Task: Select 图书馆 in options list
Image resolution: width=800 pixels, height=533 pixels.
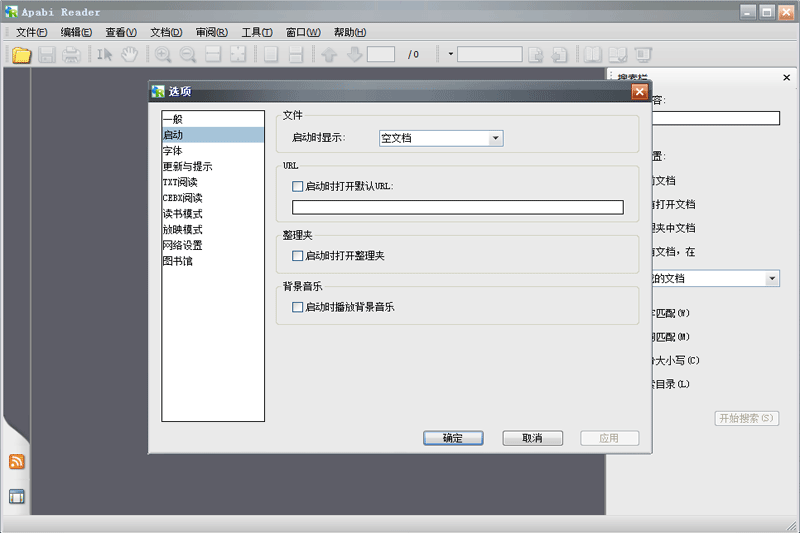Action: coord(213,261)
